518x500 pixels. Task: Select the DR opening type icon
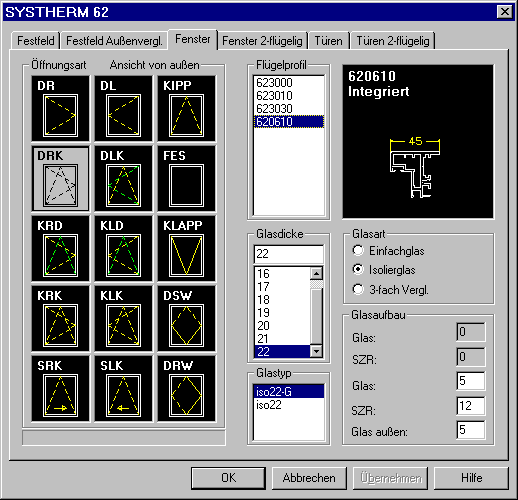coord(60,109)
